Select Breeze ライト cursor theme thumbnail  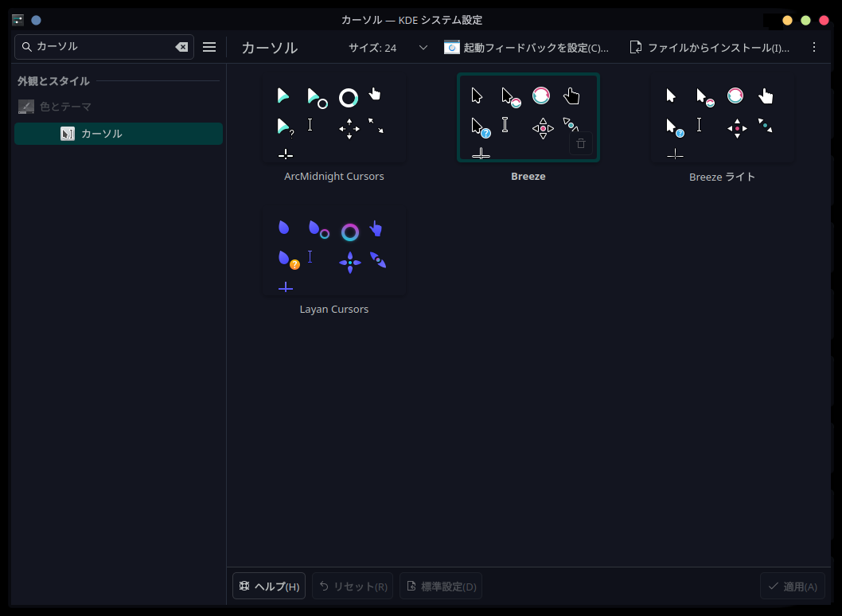(x=723, y=118)
